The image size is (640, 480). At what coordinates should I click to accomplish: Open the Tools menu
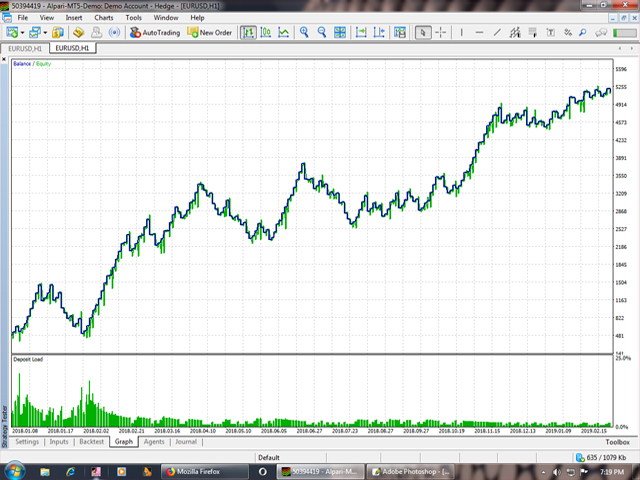pos(133,18)
